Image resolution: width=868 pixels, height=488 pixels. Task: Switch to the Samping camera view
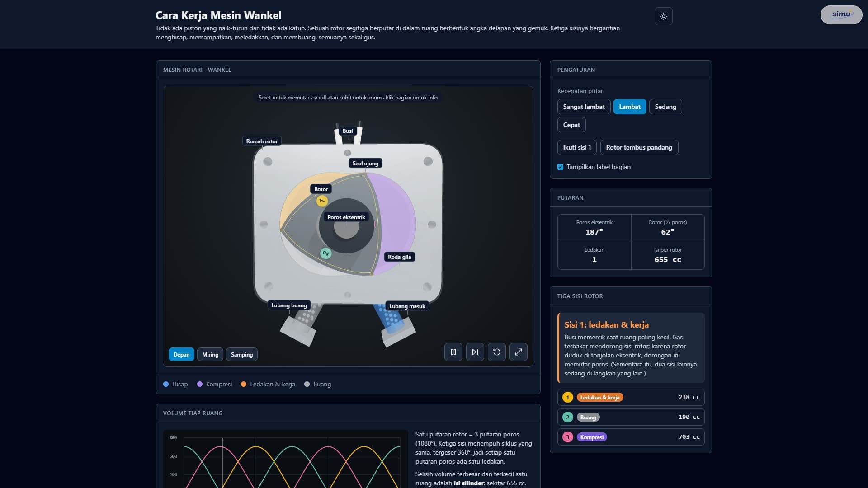[x=242, y=354]
